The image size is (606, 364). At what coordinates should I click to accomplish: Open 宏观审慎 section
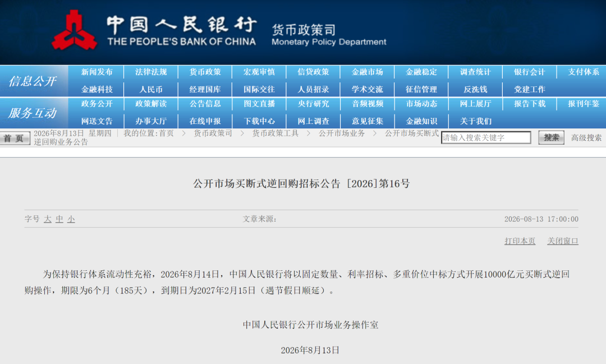coord(259,72)
